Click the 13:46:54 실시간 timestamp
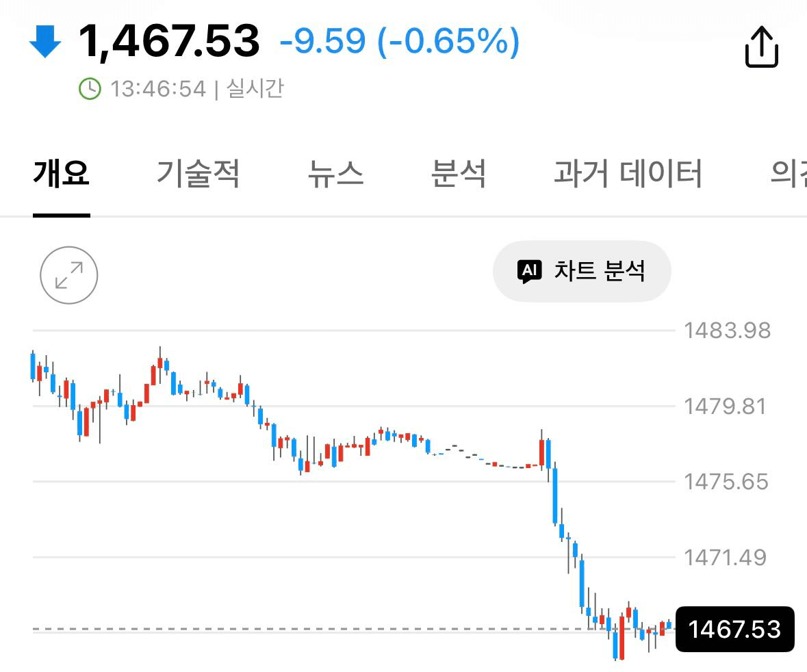The image size is (807, 672). click(196, 89)
